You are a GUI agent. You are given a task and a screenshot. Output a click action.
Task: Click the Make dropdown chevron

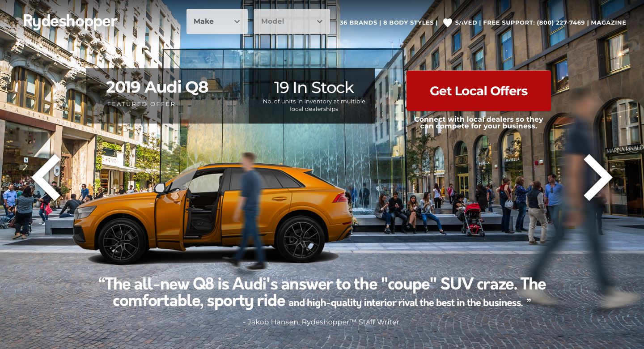coord(237,21)
